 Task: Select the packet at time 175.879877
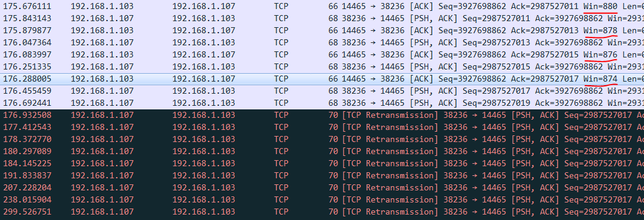click(322, 30)
